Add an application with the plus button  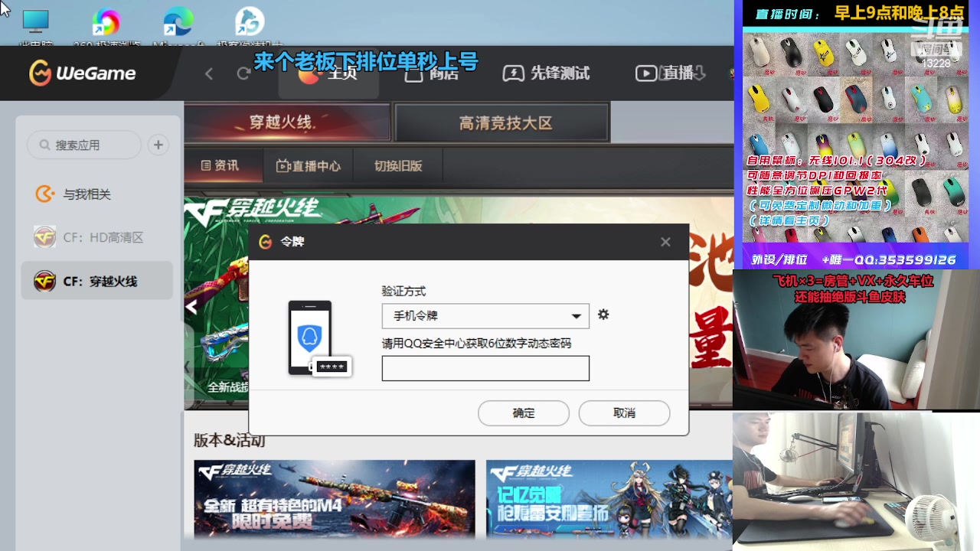[158, 145]
